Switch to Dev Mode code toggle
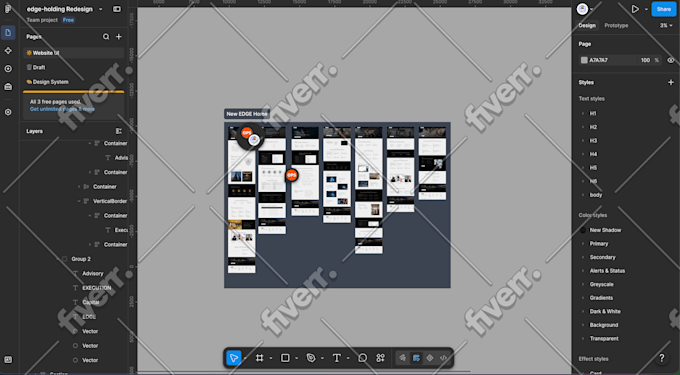Screen dimensions: 680x375 443,358
